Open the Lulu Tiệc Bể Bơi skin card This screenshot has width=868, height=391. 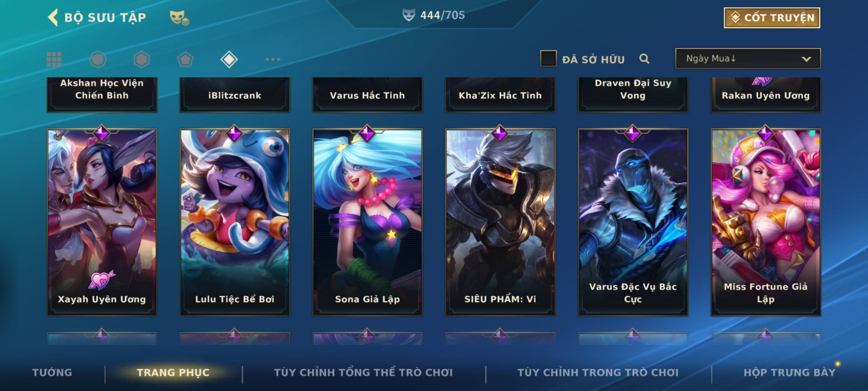pyautogui.click(x=235, y=222)
